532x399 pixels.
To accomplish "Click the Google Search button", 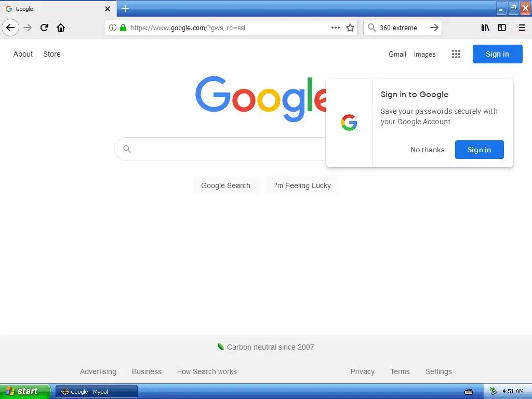I will [x=225, y=185].
